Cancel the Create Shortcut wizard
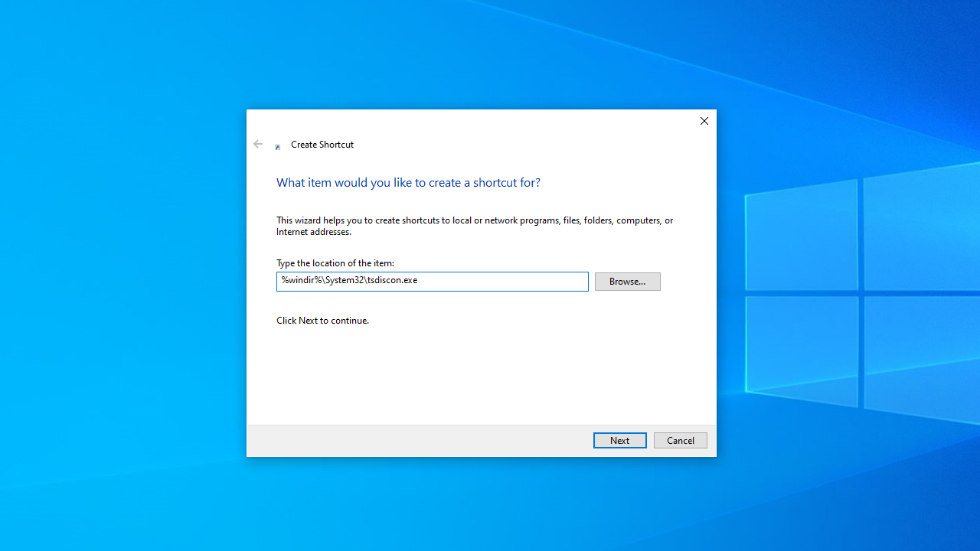The width and height of the screenshot is (980, 551). 680,440
